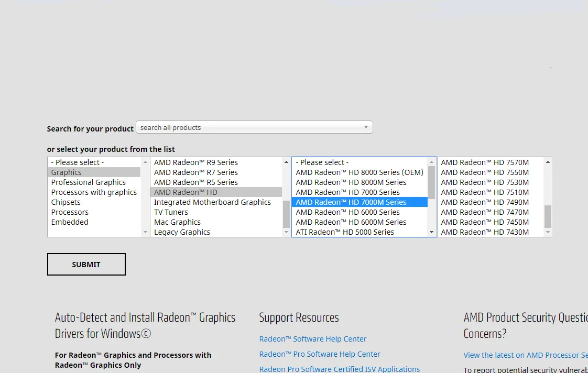This screenshot has height=373, width=588.
Task: Choose ATI Radeon HD 5000 Series
Action: coord(360,232)
